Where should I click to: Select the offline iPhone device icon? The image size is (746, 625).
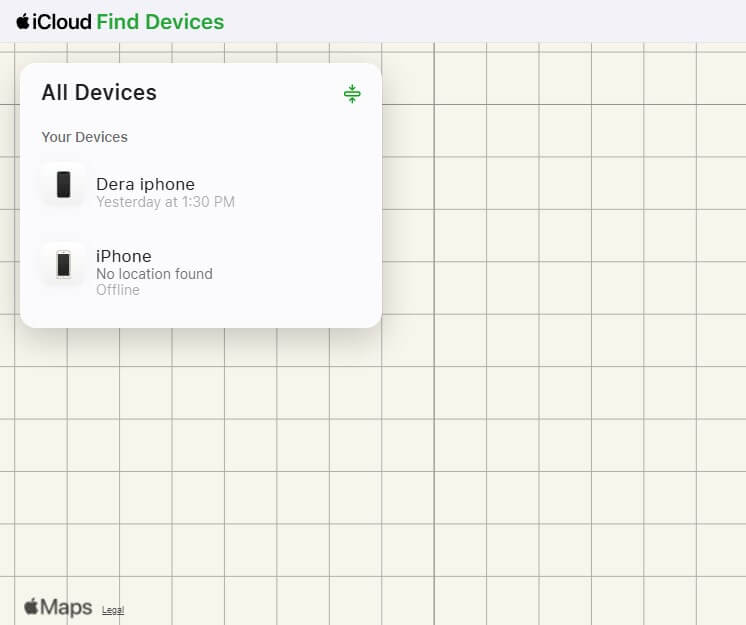click(64, 264)
